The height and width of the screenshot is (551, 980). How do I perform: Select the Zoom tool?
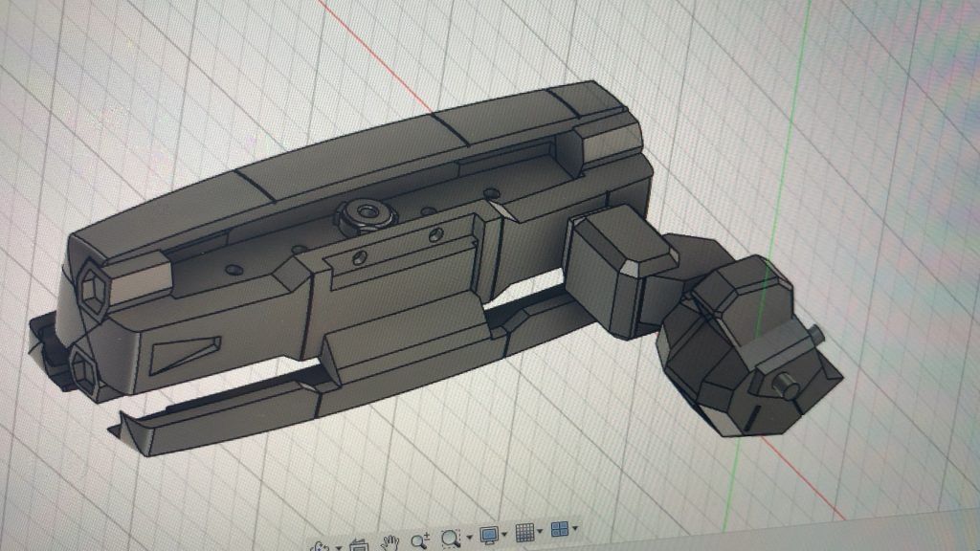417,538
